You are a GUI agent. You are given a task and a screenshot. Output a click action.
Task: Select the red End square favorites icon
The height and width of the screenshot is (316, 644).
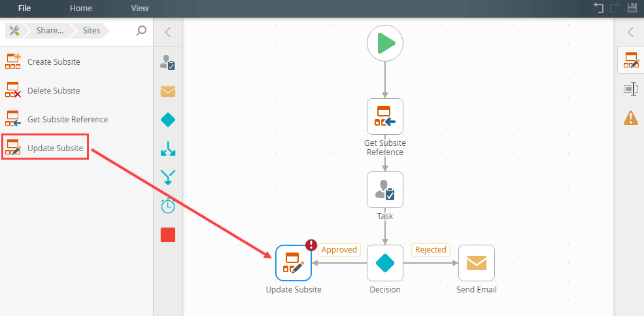click(167, 235)
